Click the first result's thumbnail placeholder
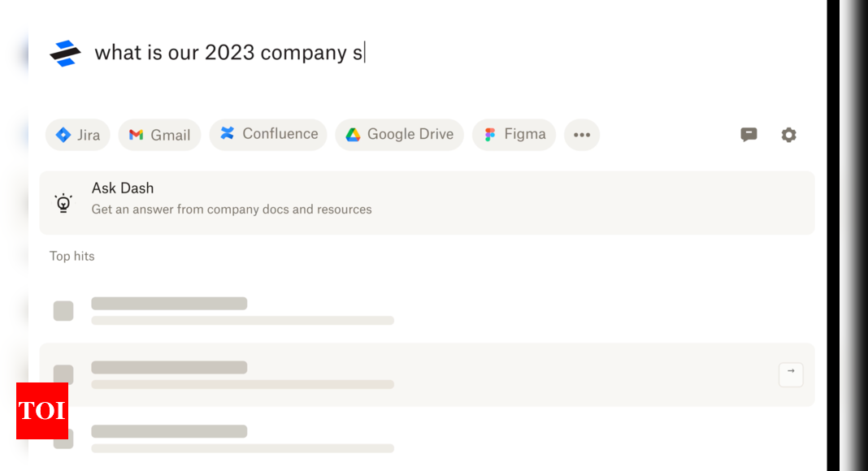Screen dimensions: 868x471 tap(63, 311)
